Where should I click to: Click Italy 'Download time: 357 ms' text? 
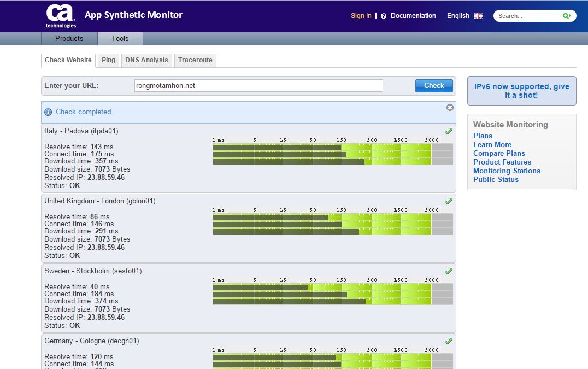[x=81, y=161]
